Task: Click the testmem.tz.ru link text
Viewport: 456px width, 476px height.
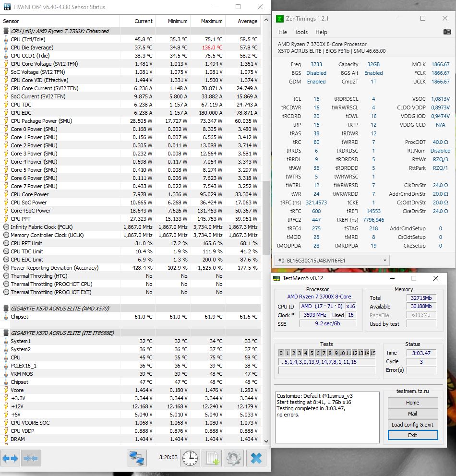Action: [413, 391]
